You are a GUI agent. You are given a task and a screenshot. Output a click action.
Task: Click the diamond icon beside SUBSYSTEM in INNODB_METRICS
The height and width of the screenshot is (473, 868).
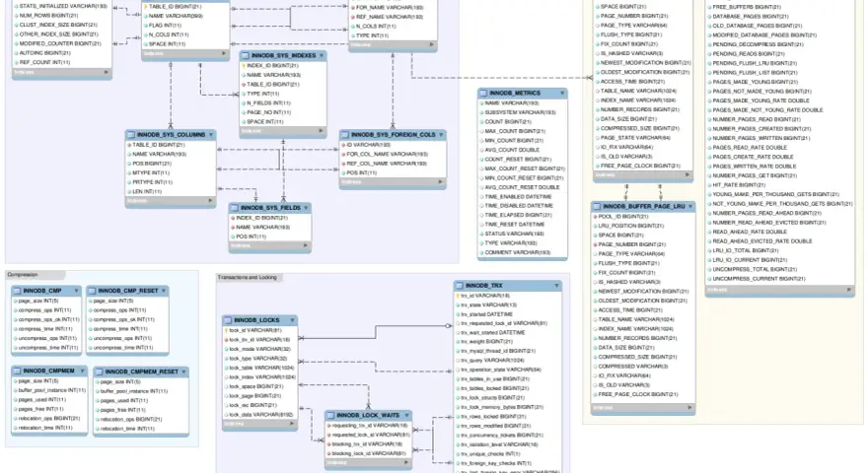click(x=481, y=112)
